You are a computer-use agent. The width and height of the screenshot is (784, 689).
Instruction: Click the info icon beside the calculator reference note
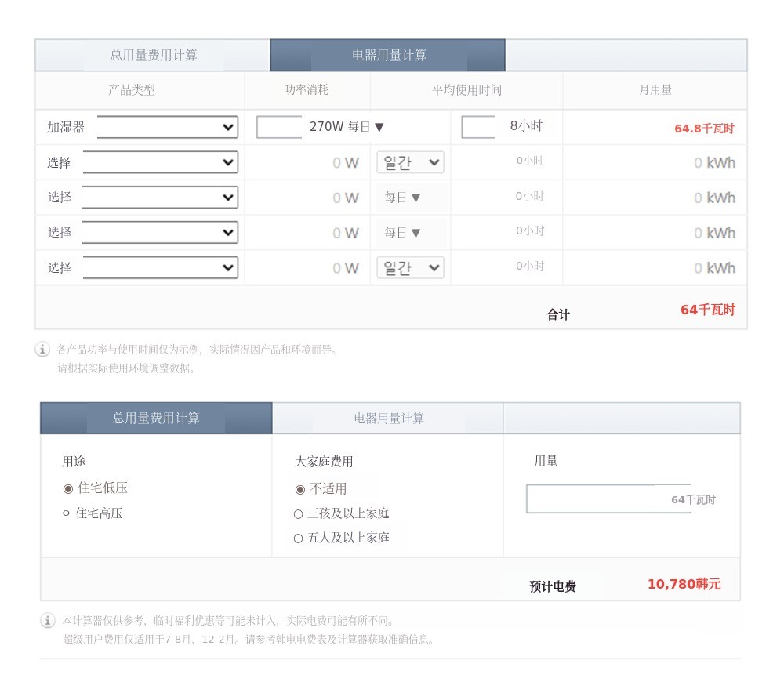pyautogui.click(x=48, y=621)
